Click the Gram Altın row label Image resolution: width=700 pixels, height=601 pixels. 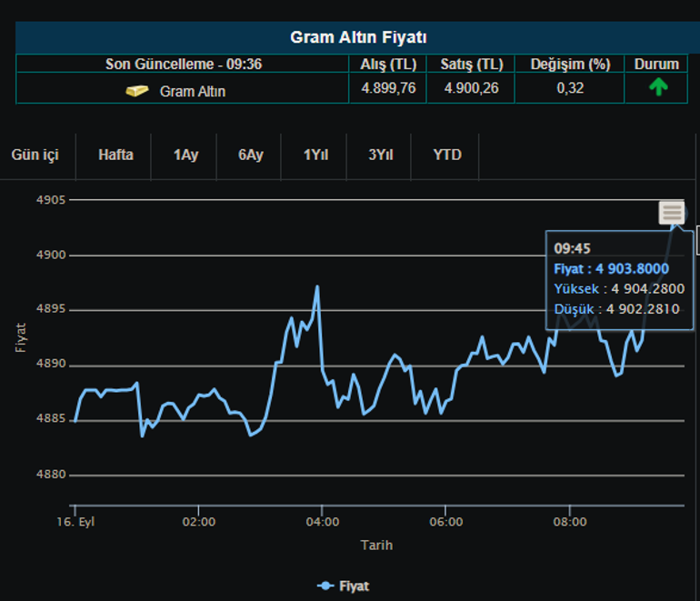(x=192, y=91)
